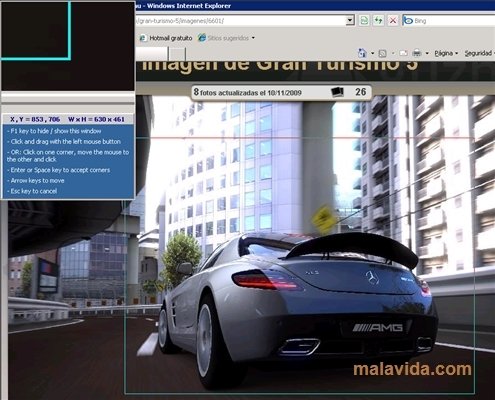This screenshot has height=400, width=495.
Task: Click the compatibility view icon next to address bar
Action: [x=364, y=21]
